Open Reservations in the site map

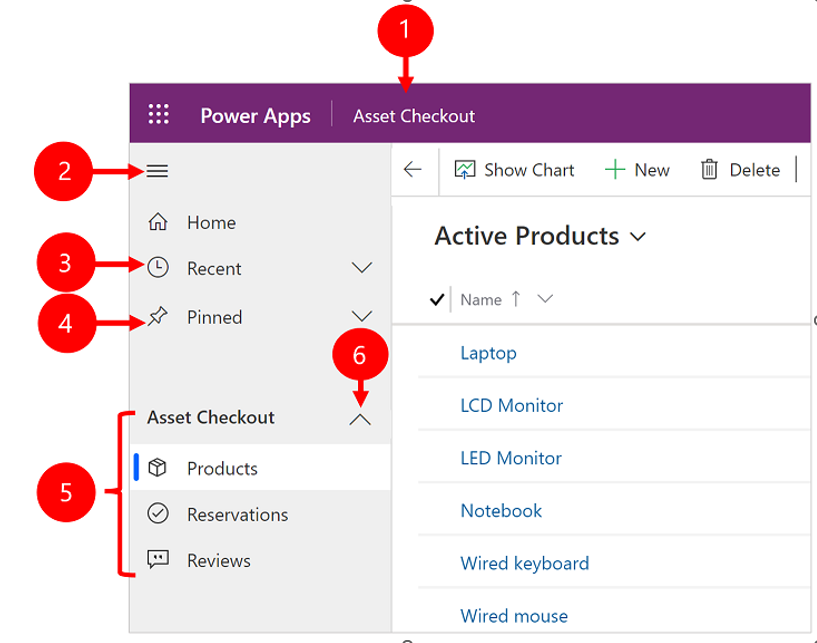tap(237, 514)
